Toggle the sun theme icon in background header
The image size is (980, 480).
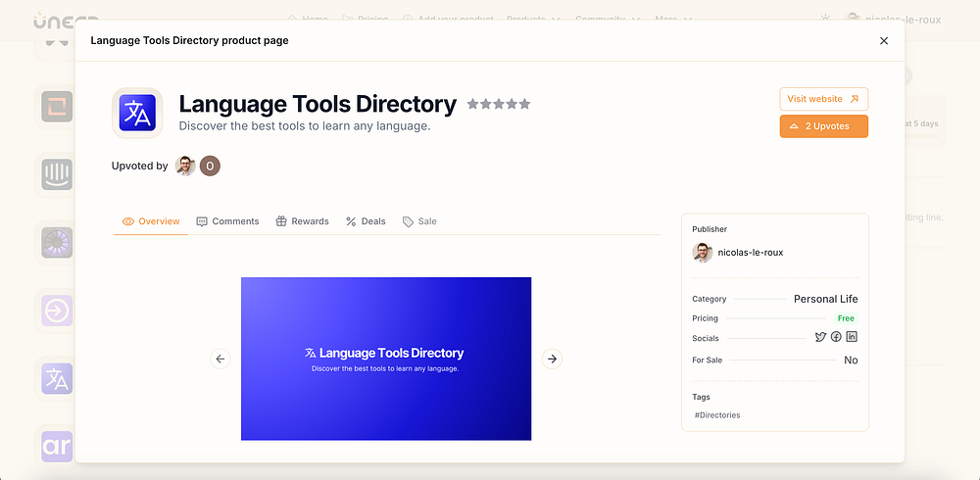(x=825, y=20)
